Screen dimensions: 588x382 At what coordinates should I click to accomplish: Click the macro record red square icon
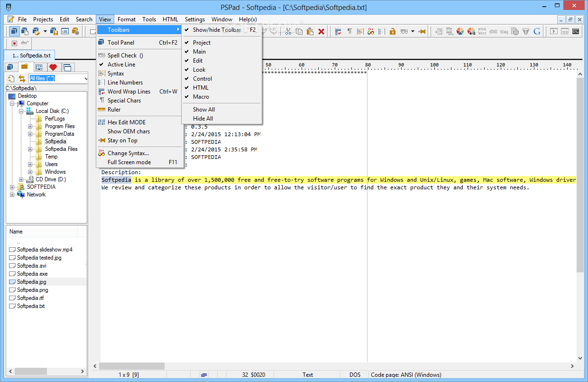(14, 43)
